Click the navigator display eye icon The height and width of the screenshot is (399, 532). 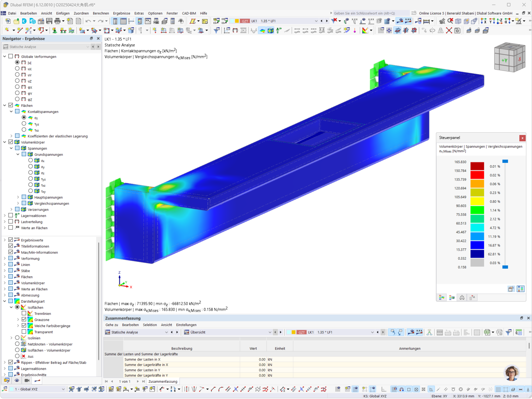[x=17, y=380]
